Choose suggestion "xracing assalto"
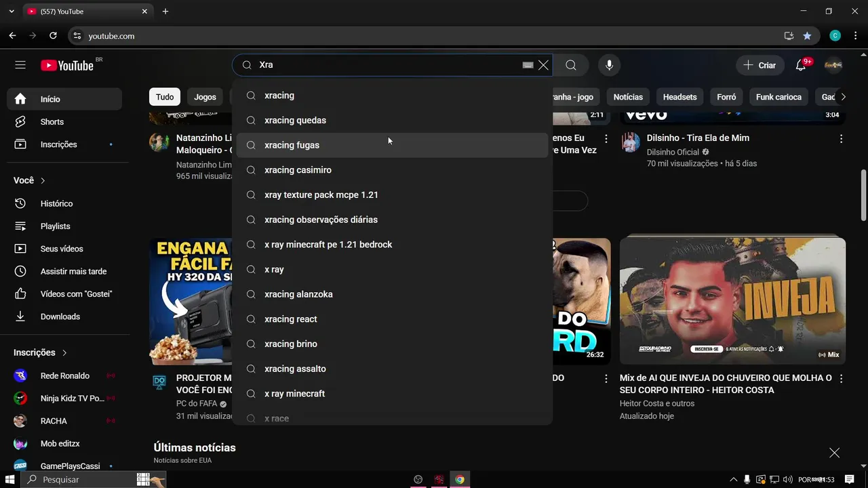This screenshot has width=868, height=488. [x=392, y=369]
